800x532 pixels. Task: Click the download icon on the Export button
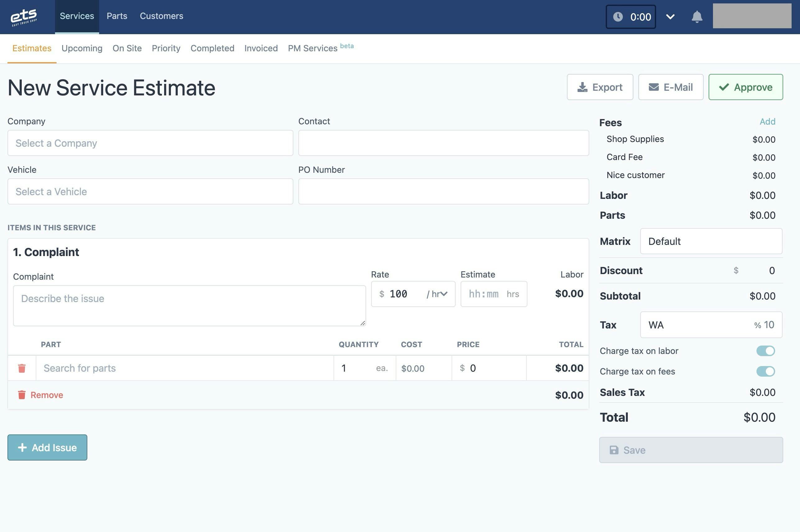coord(582,87)
